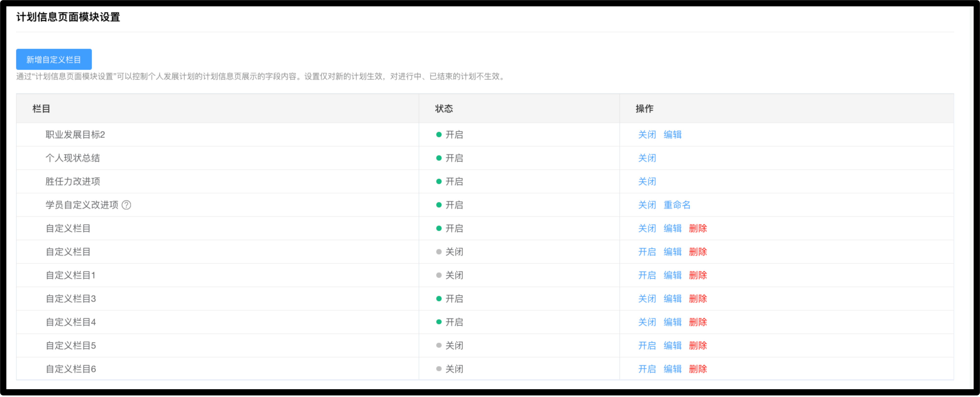The image size is (980, 397).
Task: Click help icon beside 学员自定义改进项
Action: (126, 205)
